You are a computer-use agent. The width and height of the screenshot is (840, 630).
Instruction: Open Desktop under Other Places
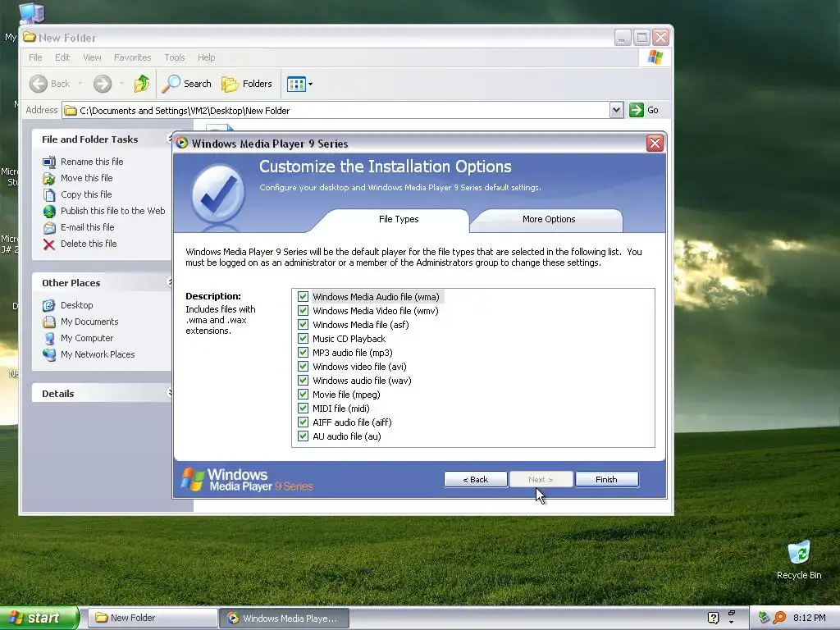pos(76,305)
